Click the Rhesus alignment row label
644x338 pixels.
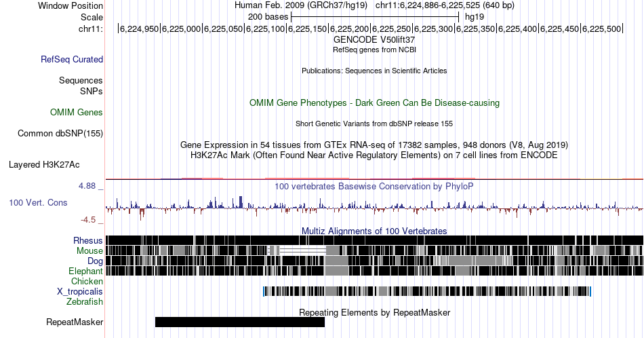click(x=87, y=240)
